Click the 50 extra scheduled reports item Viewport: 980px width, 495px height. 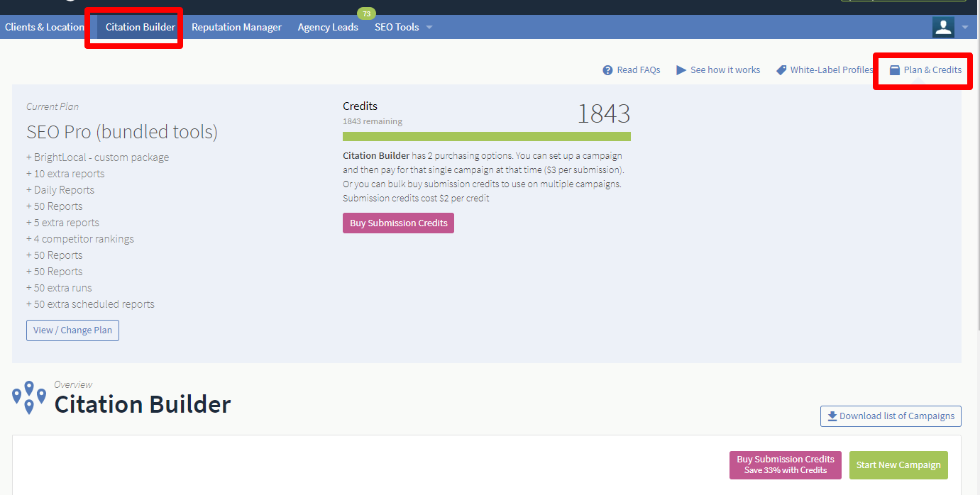click(90, 304)
